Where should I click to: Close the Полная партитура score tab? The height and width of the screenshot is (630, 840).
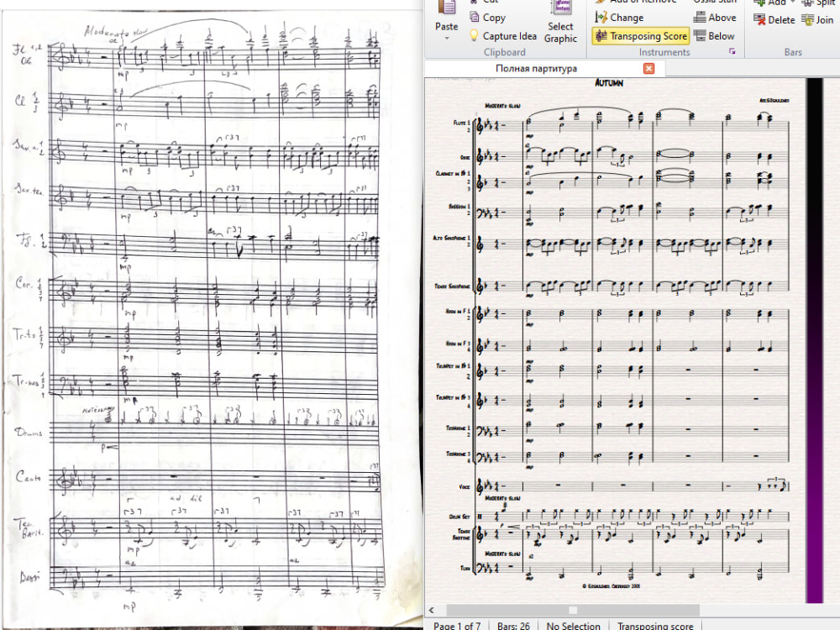click(648, 69)
